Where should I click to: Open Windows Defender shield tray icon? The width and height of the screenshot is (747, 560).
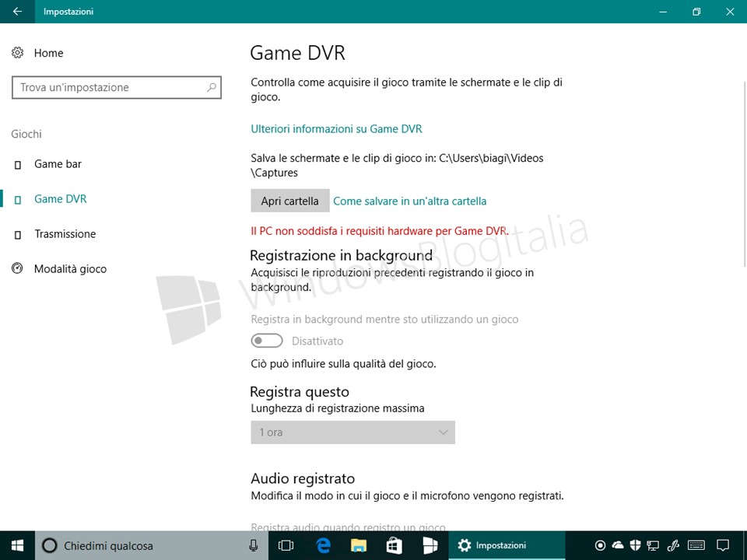[x=635, y=545]
